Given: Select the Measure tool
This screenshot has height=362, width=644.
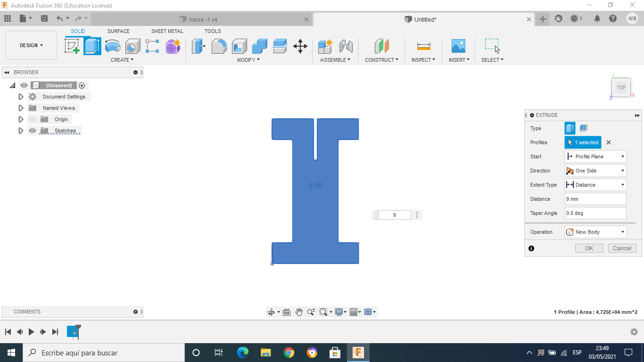Looking at the screenshot, I should click(x=423, y=46).
